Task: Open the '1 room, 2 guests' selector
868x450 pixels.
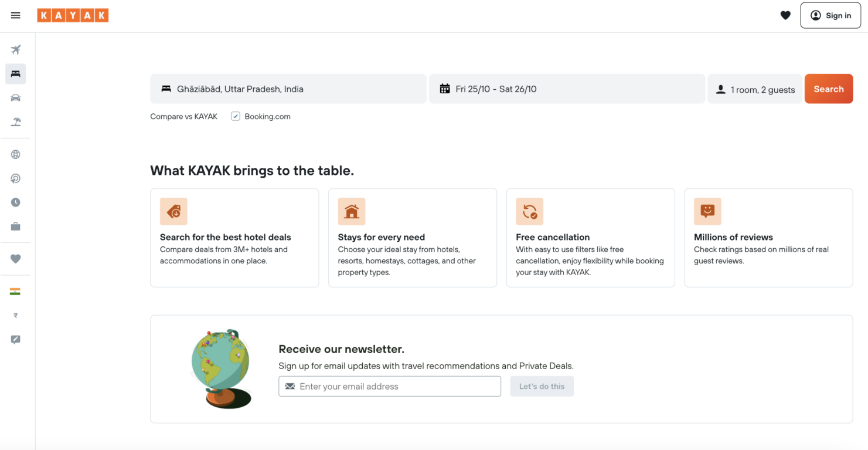Action: coord(755,89)
